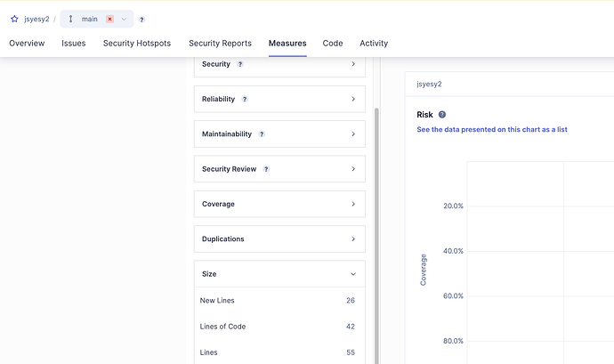Expand the Security Review section chevron
614x364 pixels.
click(x=353, y=169)
